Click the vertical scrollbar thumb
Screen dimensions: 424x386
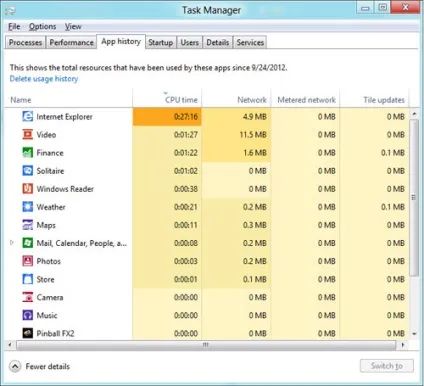click(x=414, y=198)
